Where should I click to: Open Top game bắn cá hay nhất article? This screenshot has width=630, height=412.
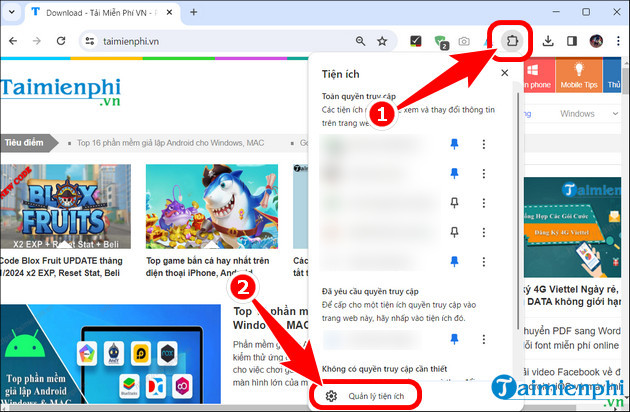click(x=207, y=266)
